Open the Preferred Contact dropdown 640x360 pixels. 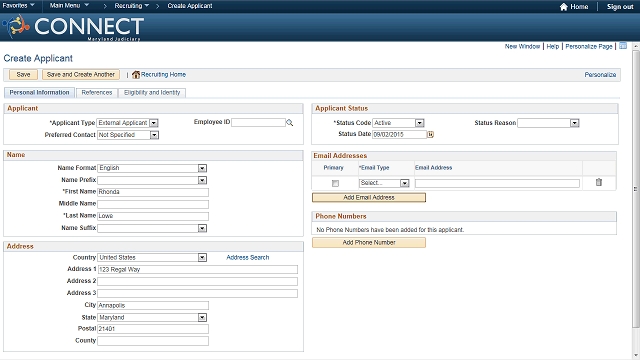tap(154, 135)
